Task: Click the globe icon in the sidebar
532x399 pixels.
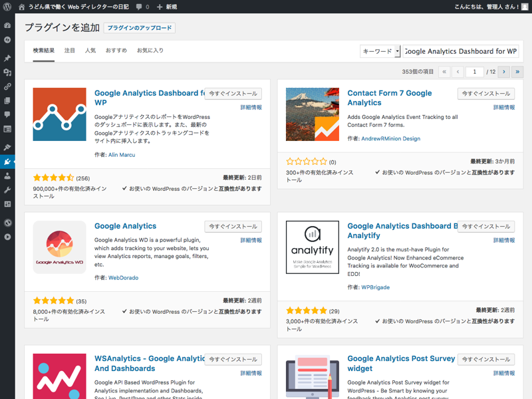Action: tap(7, 223)
